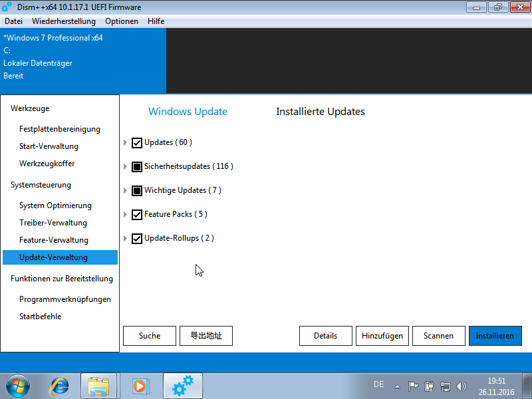Launch Internet Explorer from taskbar
The width and height of the screenshot is (532, 399).
point(59,386)
